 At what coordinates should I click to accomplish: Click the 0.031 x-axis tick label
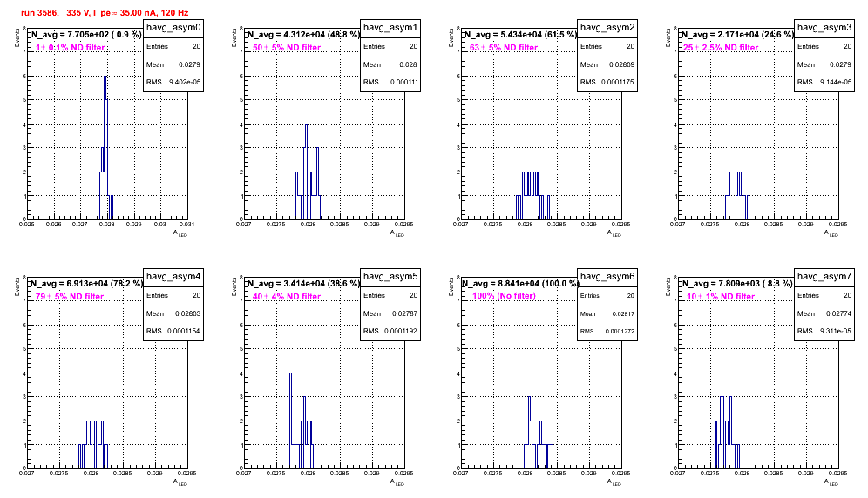(187, 225)
